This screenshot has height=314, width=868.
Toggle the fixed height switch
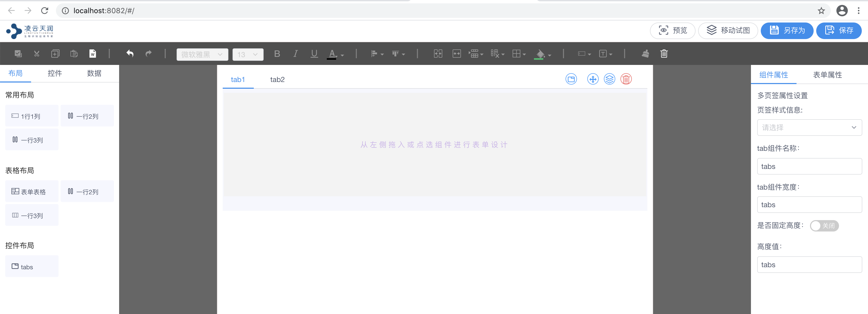[824, 226]
